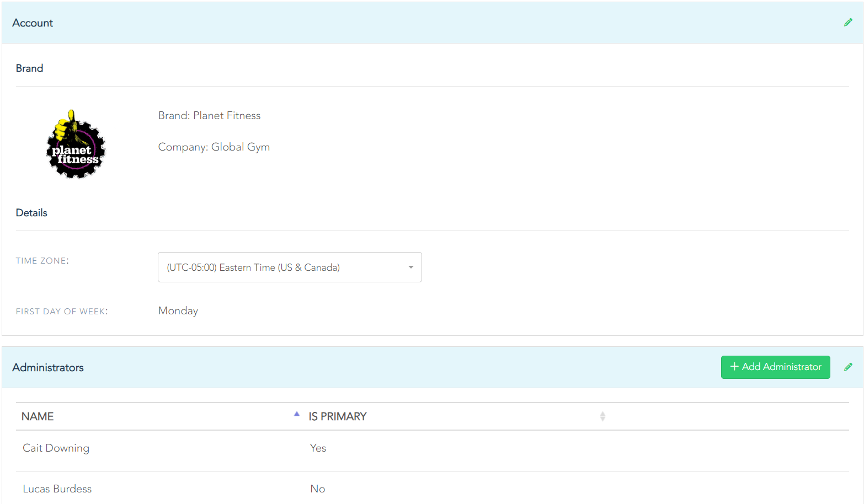The height and width of the screenshot is (504, 864).
Task: Click the IS PRIMARY sort arrows icon
Action: click(602, 416)
